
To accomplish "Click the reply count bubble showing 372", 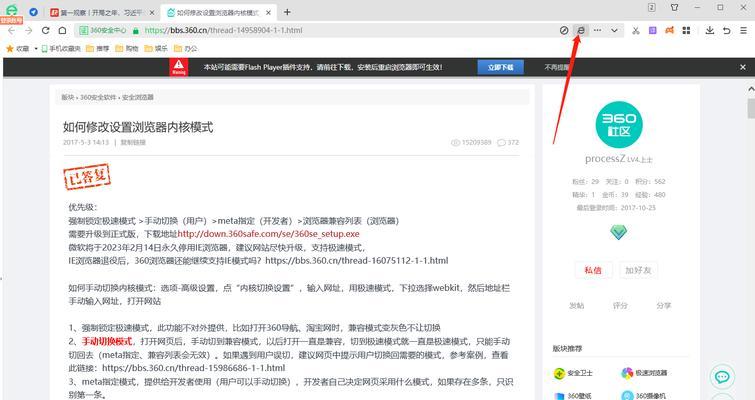I will 508,142.
